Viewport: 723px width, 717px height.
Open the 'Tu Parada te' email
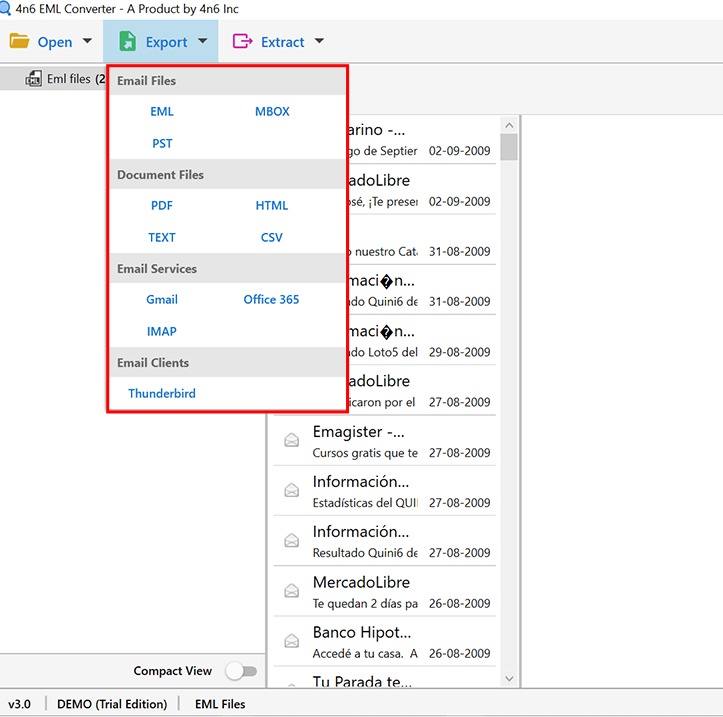pos(385,678)
